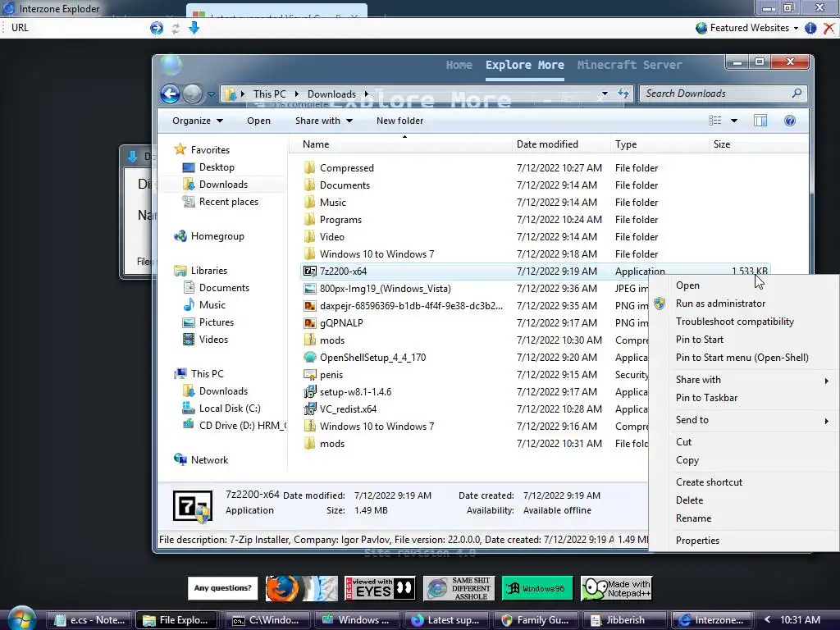Click the blue info icon in browser toolbar
The height and width of the screenshot is (630, 840).
click(x=810, y=28)
